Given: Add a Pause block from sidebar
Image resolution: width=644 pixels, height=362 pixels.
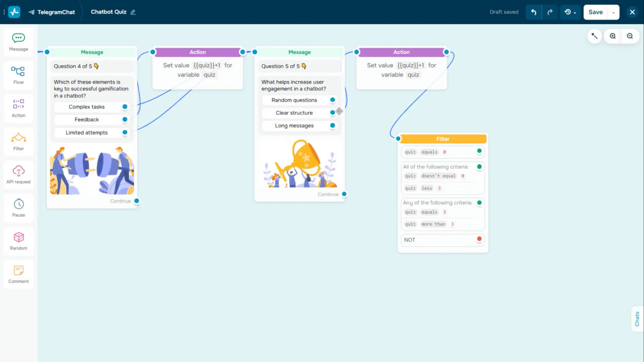Looking at the screenshot, I should pos(19,208).
